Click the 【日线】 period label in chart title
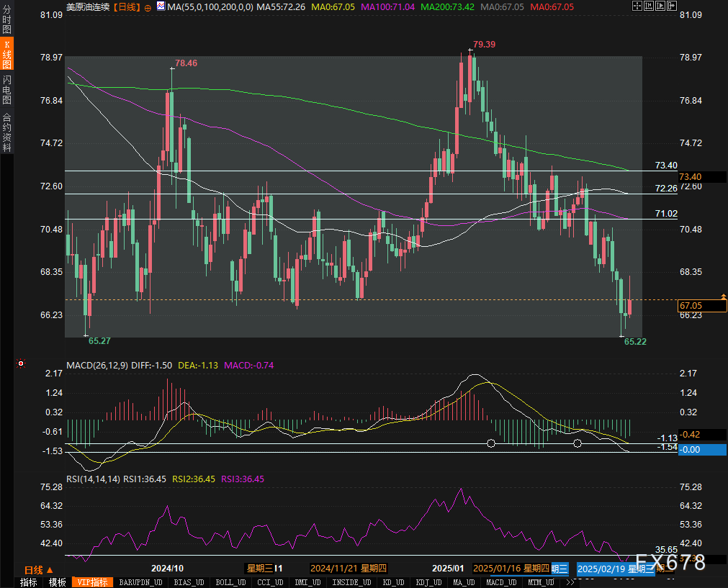The image size is (728, 588). 127,7
